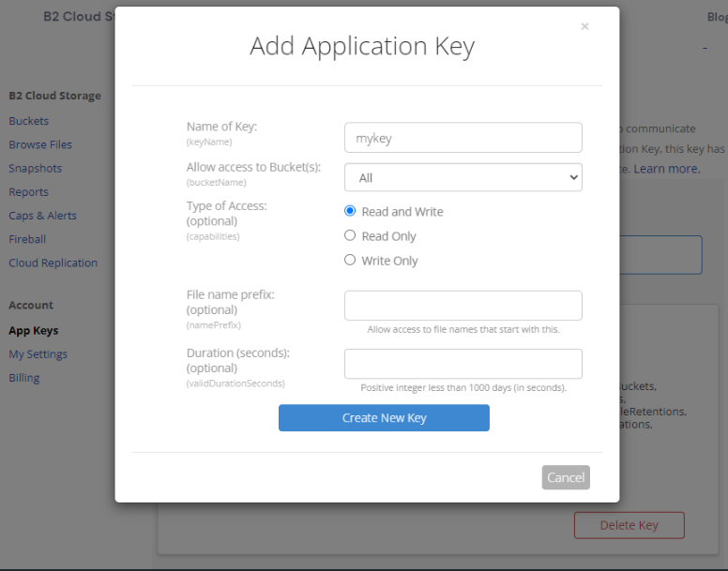Navigate to Reports in sidebar

pyautogui.click(x=29, y=192)
